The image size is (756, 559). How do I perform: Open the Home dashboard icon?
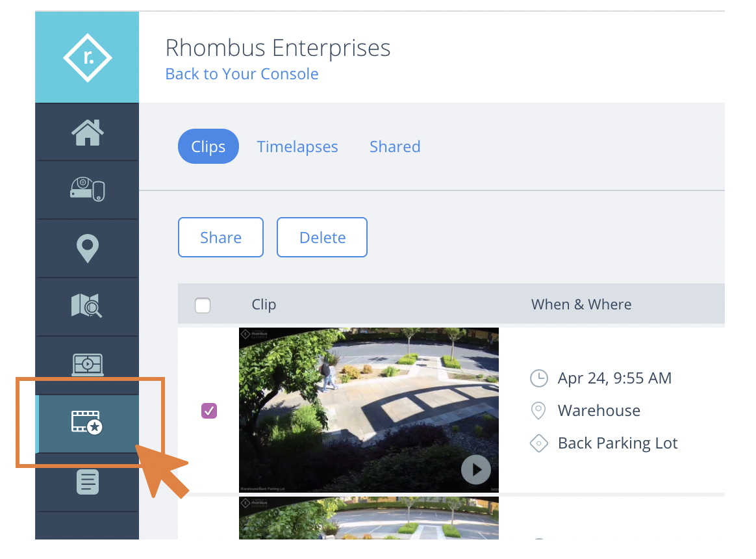pyautogui.click(x=87, y=132)
